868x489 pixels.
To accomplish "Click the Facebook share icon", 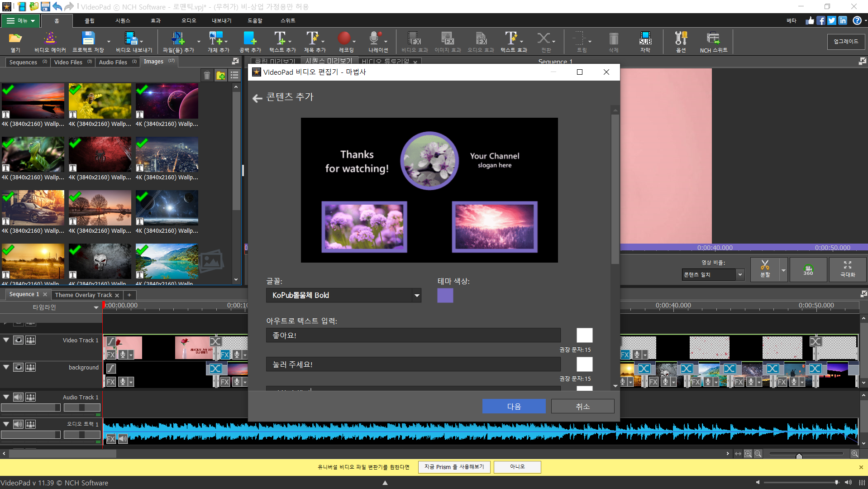I will pyautogui.click(x=821, y=20).
